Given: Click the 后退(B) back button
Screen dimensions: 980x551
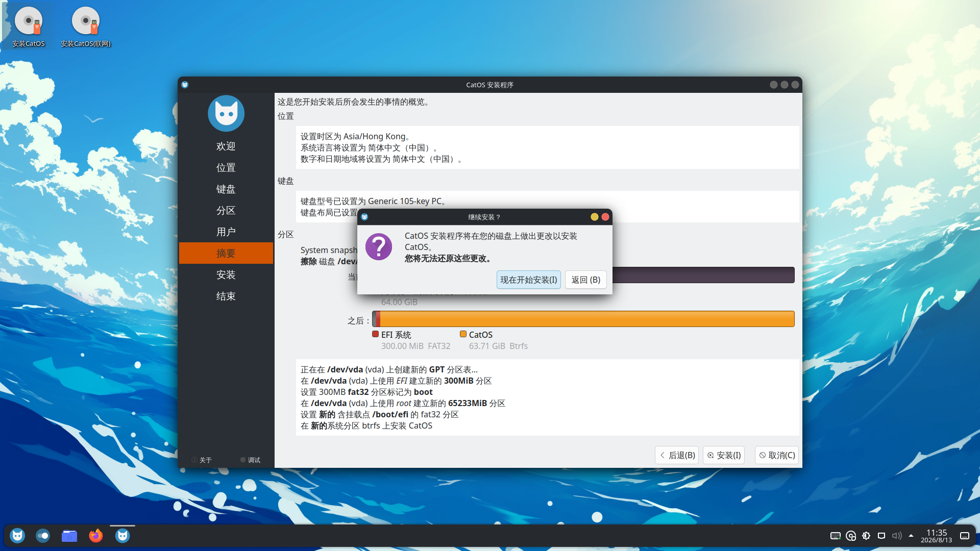Looking at the screenshot, I should tap(677, 455).
